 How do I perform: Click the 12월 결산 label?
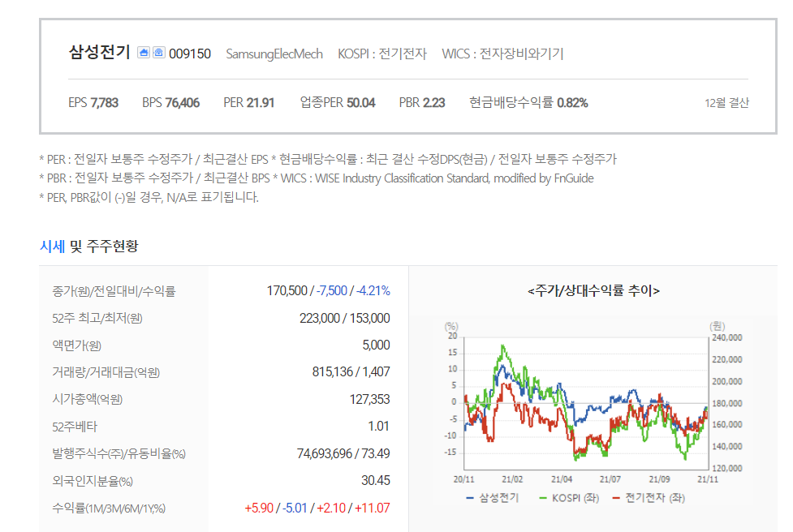coord(726,103)
